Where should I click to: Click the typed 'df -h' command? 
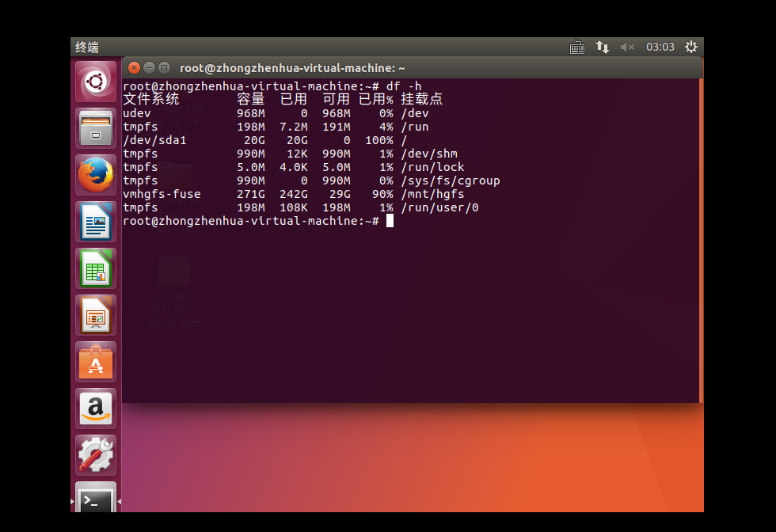(x=404, y=86)
